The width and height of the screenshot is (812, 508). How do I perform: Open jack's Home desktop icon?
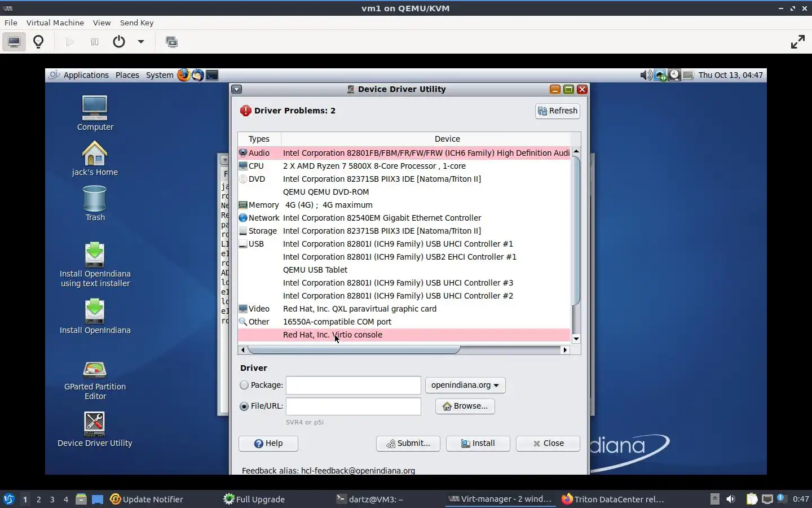(x=95, y=158)
